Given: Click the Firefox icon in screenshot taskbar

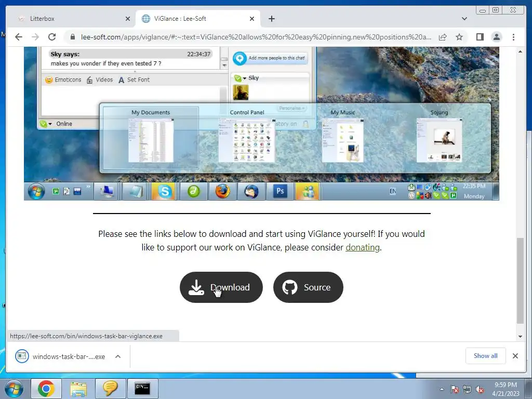Looking at the screenshot, I should [x=222, y=192].
